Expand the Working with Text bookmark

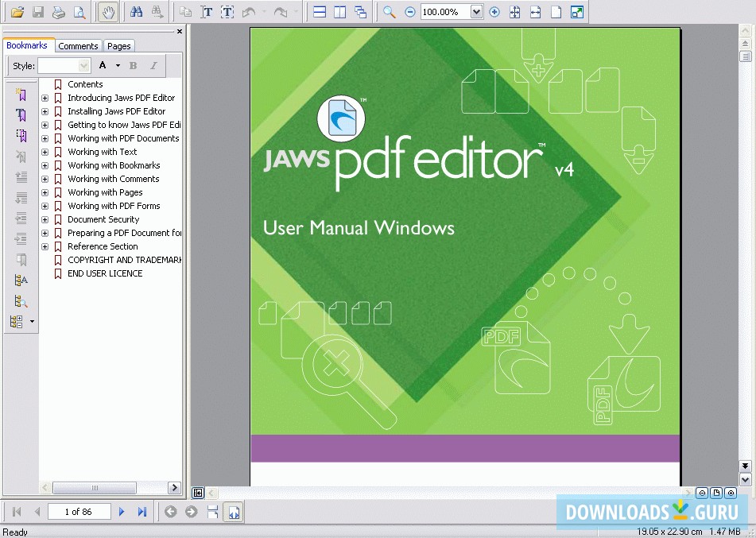(x=45, y=152)
